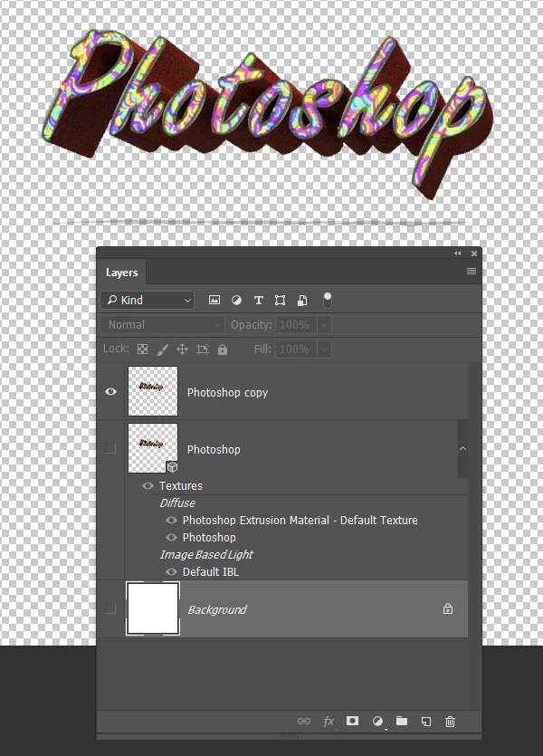Click Lock all padlock icon
Image resolution: width=543 pixels, height=756 pixels.
(x=222, y=349)
